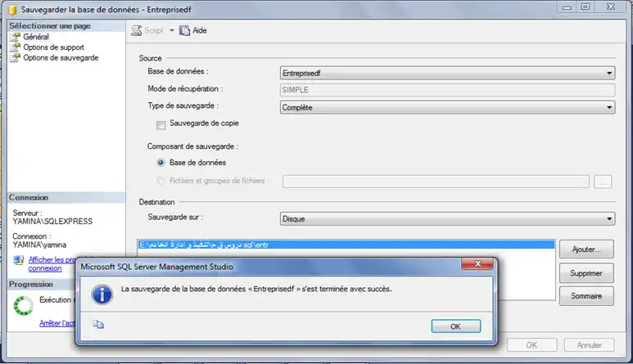Select Fichiers et groupes de fichiers radio

161,181
